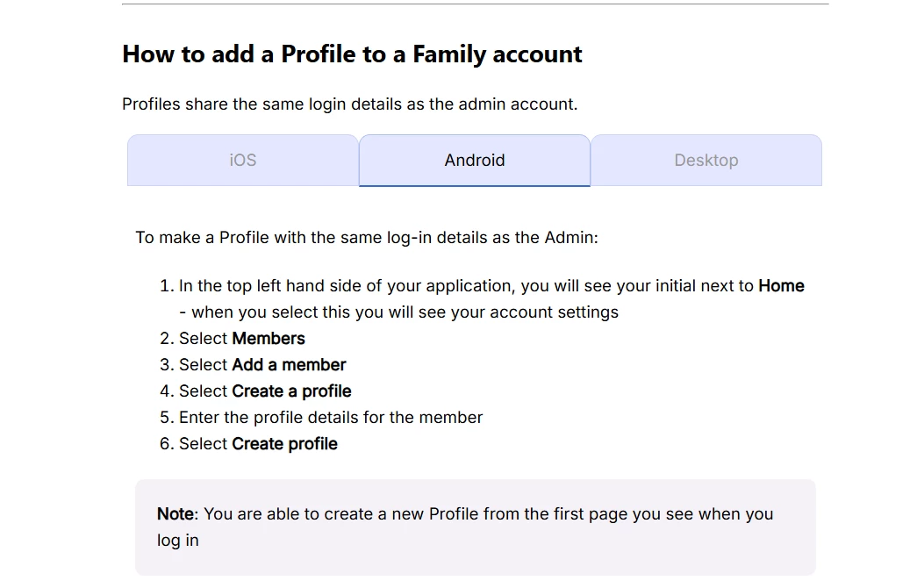917x588 pixels.
Task: Click "log in" on the note's second line
Action: coord(178,541)
